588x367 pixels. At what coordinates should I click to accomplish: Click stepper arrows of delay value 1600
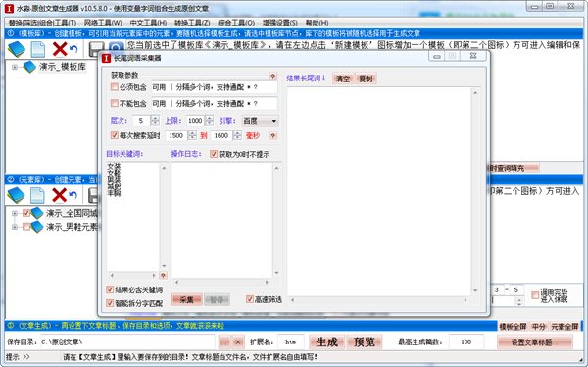click(237, 135)
